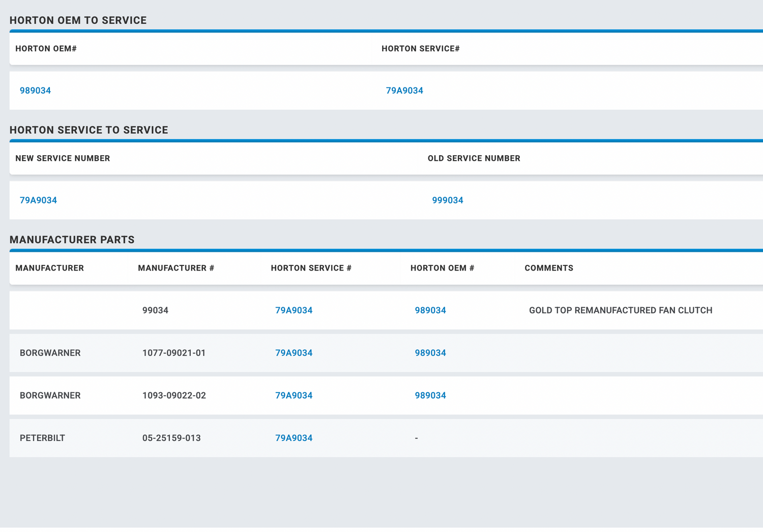The height and width of the screenshot is (532, 763).
Task: Click 79A9034 under New Service Number
Action: coord(38,200)
